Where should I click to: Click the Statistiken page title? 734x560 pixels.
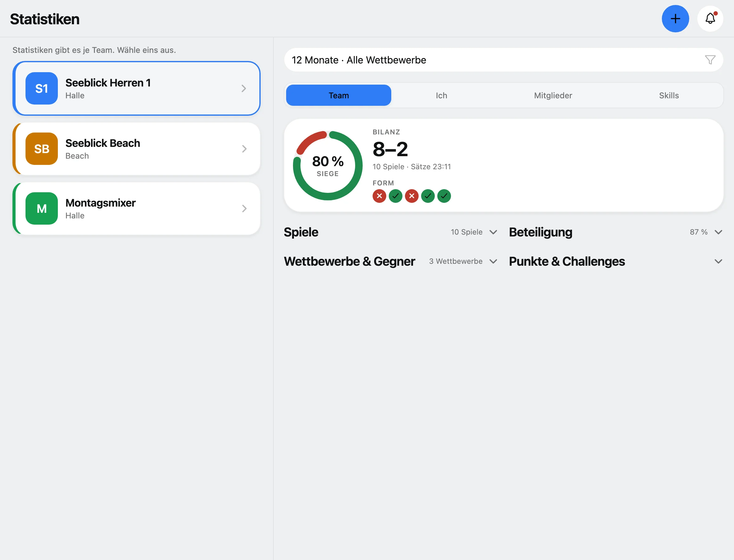(45, 19)
